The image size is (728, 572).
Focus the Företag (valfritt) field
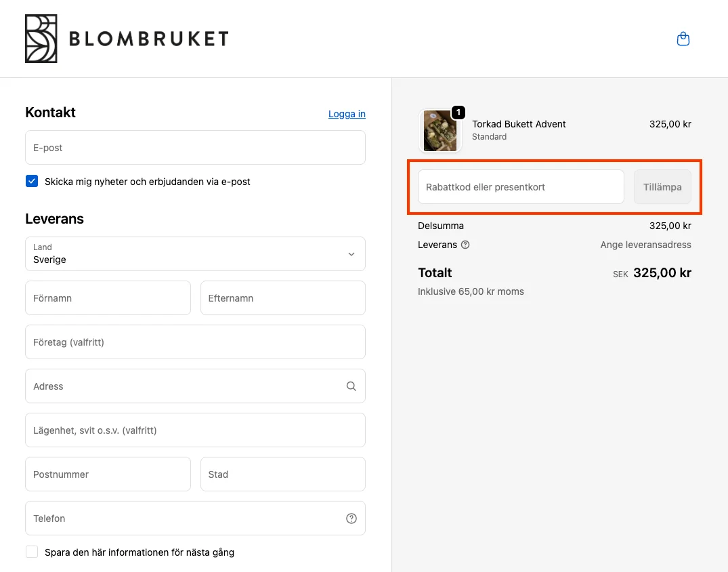(195, 342)
